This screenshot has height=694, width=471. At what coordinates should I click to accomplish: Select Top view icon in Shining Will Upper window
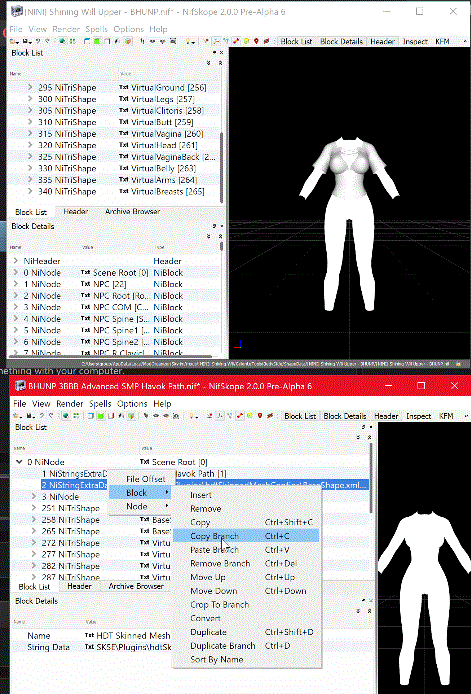tap(86, 41)
